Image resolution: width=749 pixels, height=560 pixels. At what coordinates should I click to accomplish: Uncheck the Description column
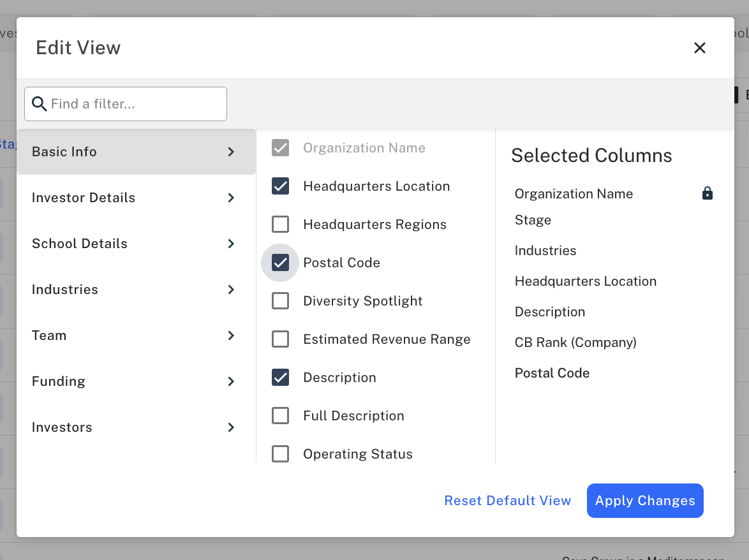[280, 377]
